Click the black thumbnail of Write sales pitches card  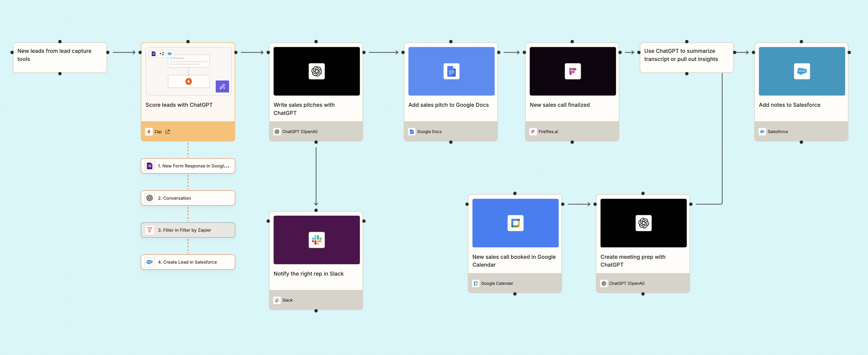click(x=316, y=71)
